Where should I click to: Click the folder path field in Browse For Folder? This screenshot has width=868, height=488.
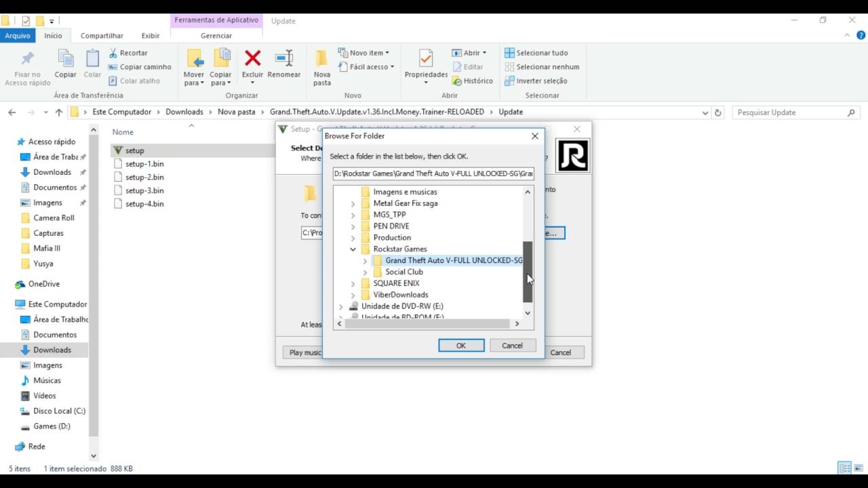coord(433,174)
